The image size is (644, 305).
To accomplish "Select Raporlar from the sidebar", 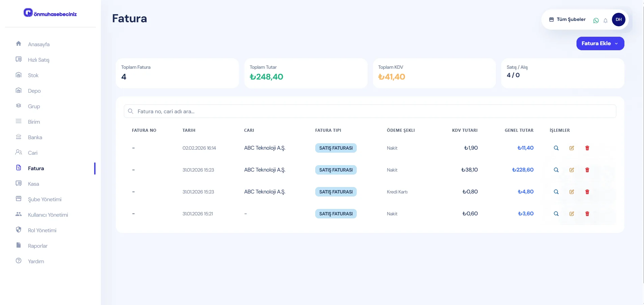I will [37, 246].
